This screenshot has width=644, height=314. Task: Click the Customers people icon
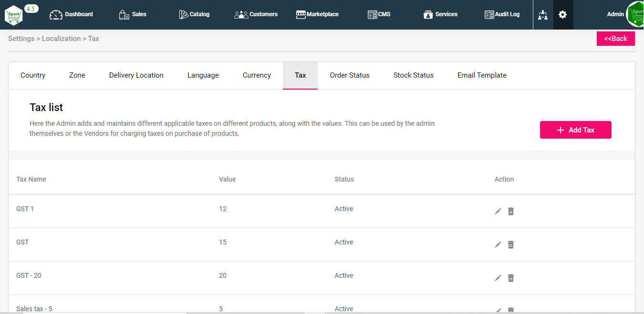pyautogui.click(x=241, y=15)
